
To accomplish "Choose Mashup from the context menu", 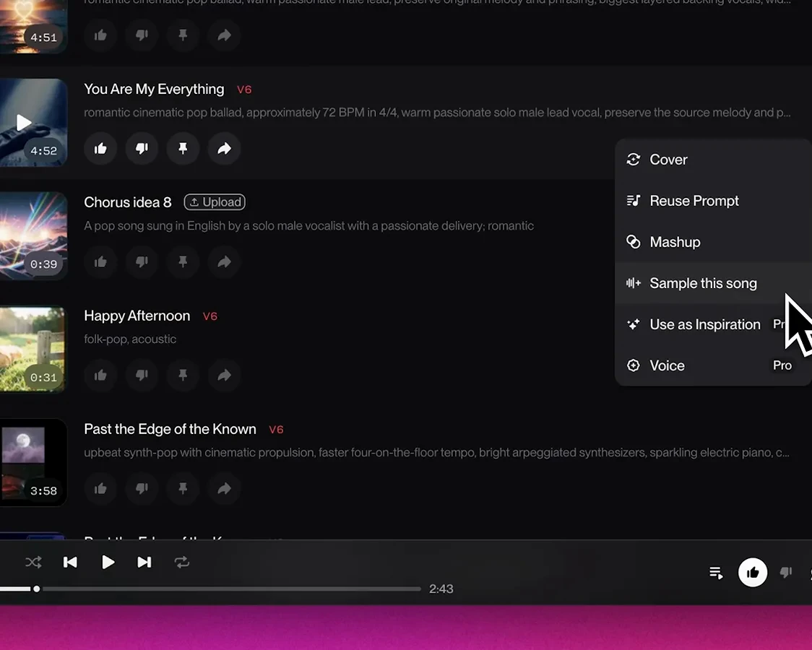I will point(714,242).
